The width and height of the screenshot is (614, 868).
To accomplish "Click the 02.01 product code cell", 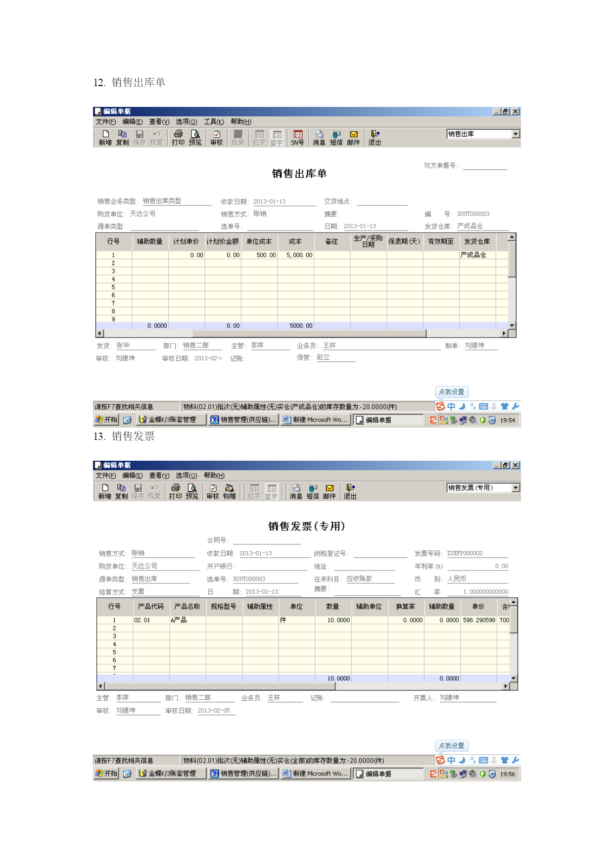I will click(151, 620).
